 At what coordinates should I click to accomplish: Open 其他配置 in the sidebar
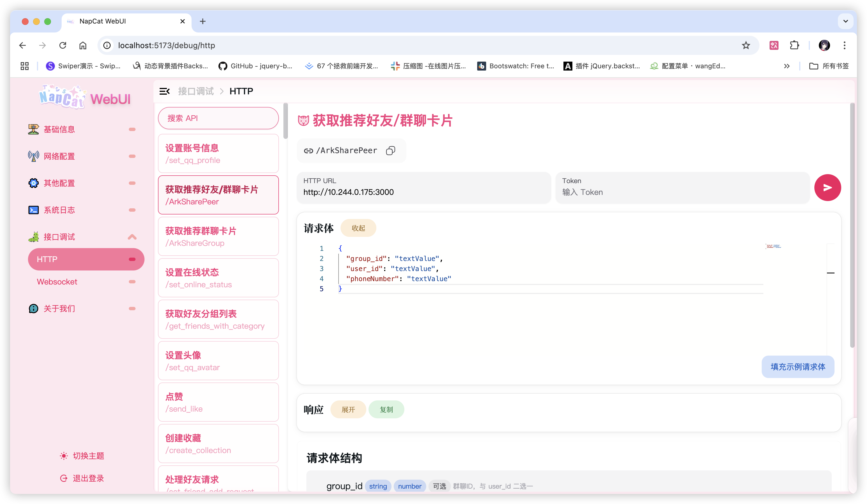pyautogui.click(x=82, y=183)
